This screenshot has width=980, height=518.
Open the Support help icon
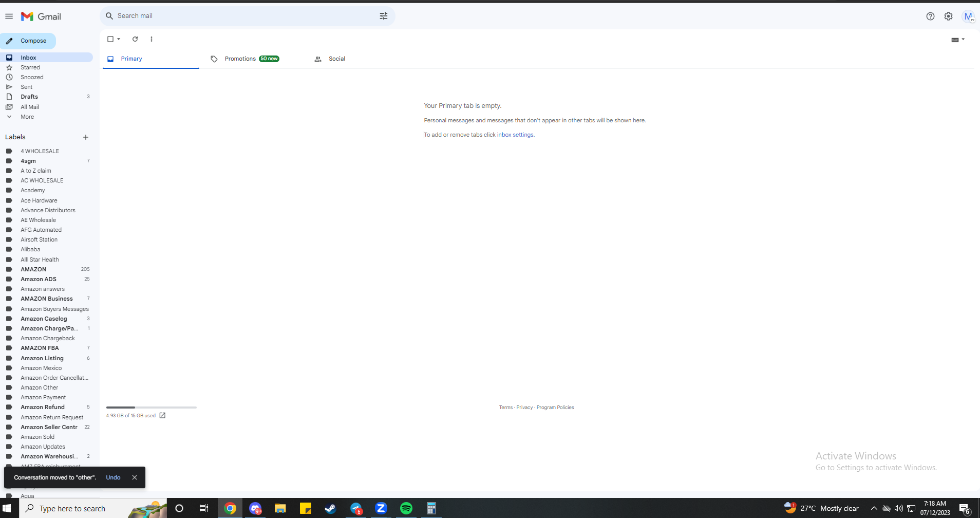[930, 16]
